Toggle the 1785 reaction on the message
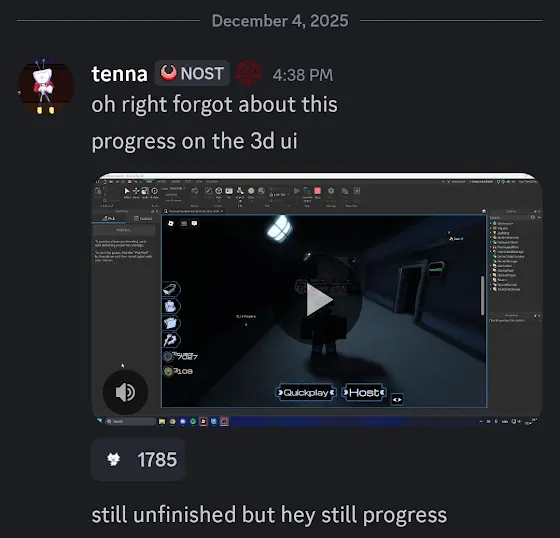 coord(138,459)
